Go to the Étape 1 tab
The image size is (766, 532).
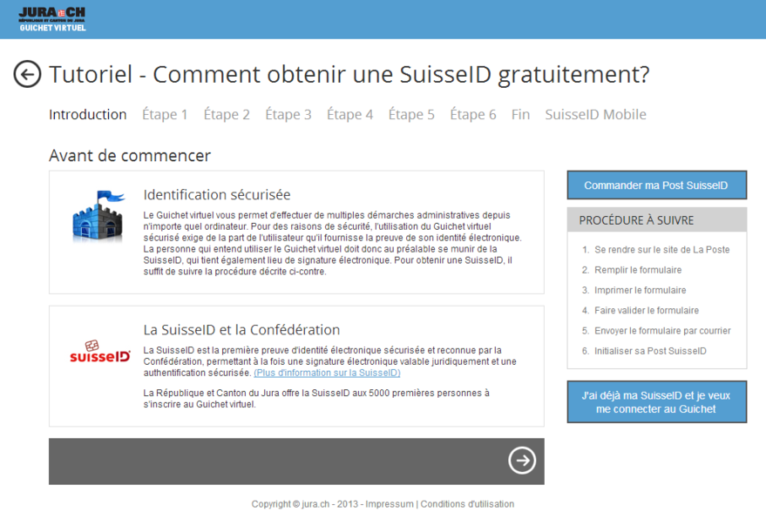[165, 114]
